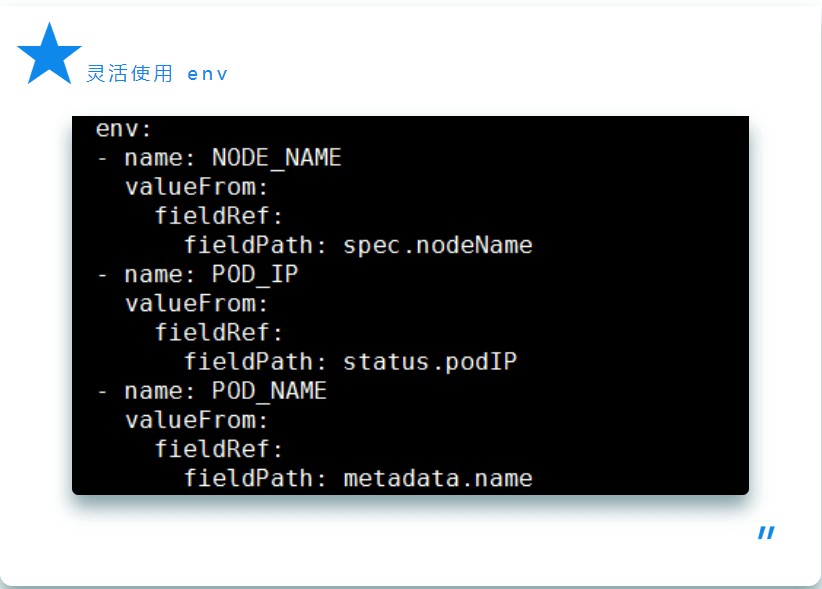Click the heading text 灵活使用 env

[157, 74]
